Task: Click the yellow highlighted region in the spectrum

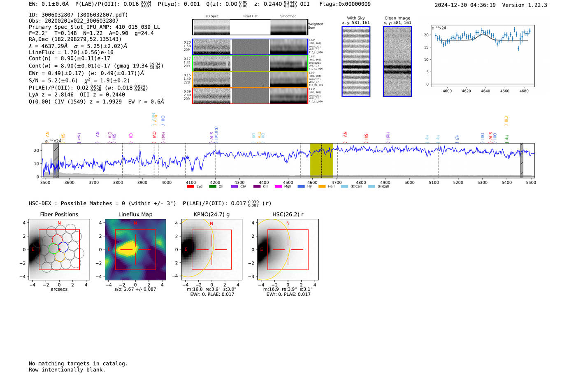Action: [x=321, y=160]
